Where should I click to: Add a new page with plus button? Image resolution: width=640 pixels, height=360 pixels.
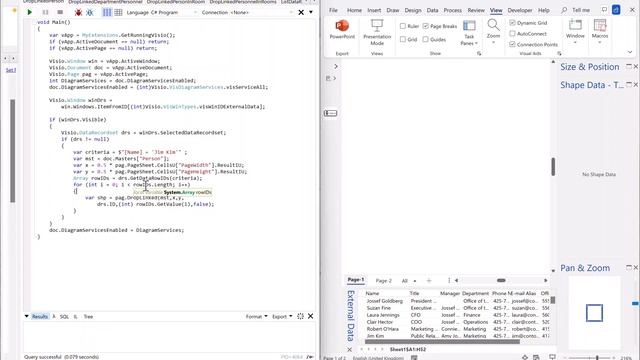click(429, 281)
